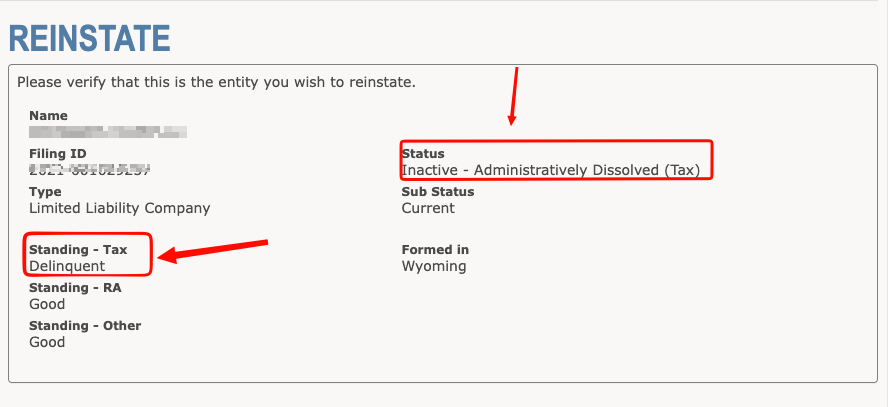Click the REINSTATE page heading
The width and height of the screenshot is (888, 407).
[x=89, y=38]
